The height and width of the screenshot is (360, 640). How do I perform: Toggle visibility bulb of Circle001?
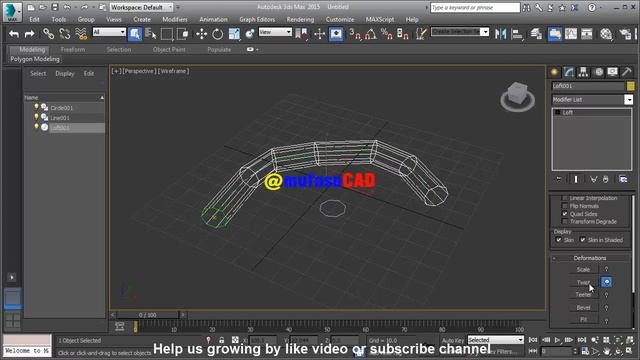pos(36,107)
